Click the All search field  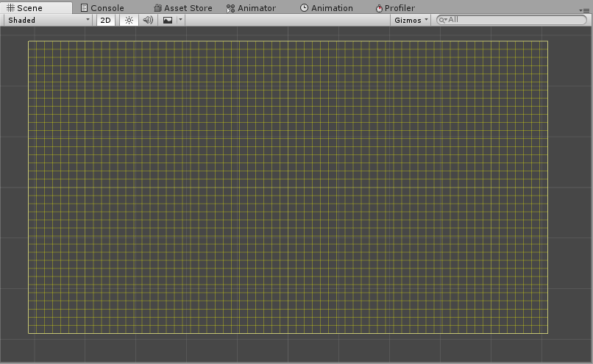point(511,20)
